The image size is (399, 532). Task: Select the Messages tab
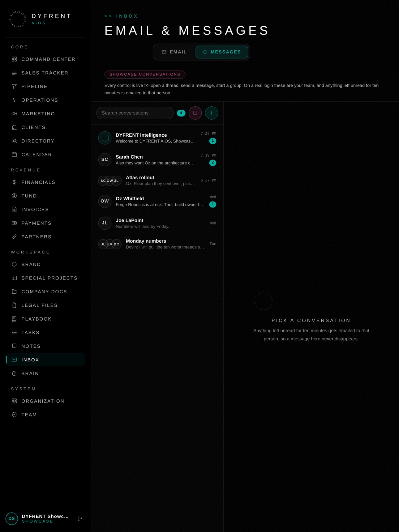(x=222, y=52)
